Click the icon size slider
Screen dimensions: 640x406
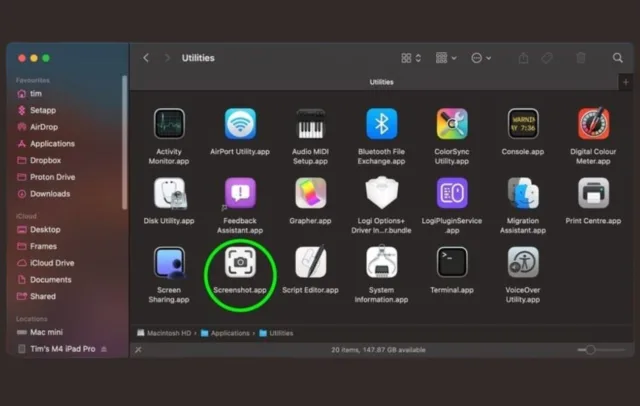point(601,350)
